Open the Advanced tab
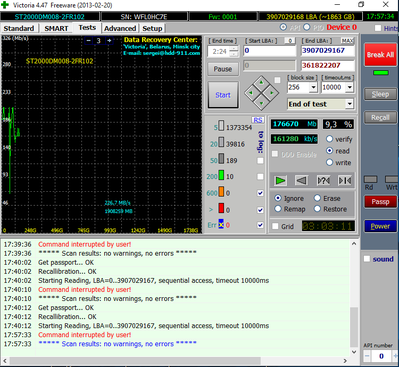The height and width of the screenshot is (367, 399). (x=120, y=28)
